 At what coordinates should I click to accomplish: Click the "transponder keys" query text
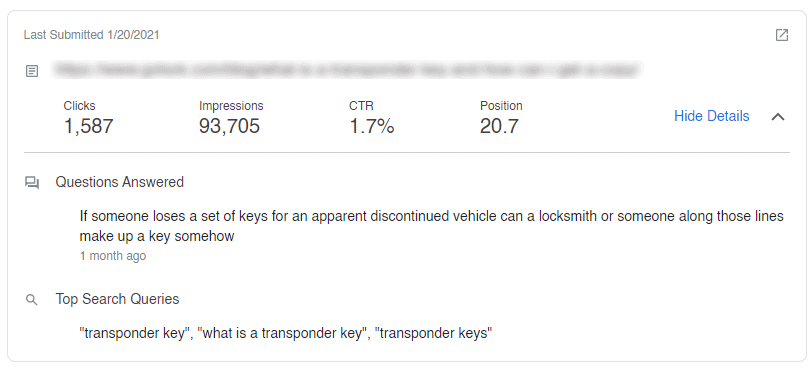pyautogui.click(x=433, y=333)
